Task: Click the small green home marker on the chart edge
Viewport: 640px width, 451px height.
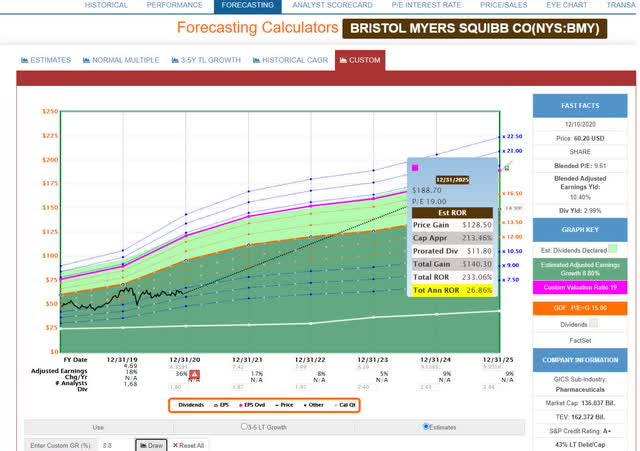Action: tap(507, 168)
